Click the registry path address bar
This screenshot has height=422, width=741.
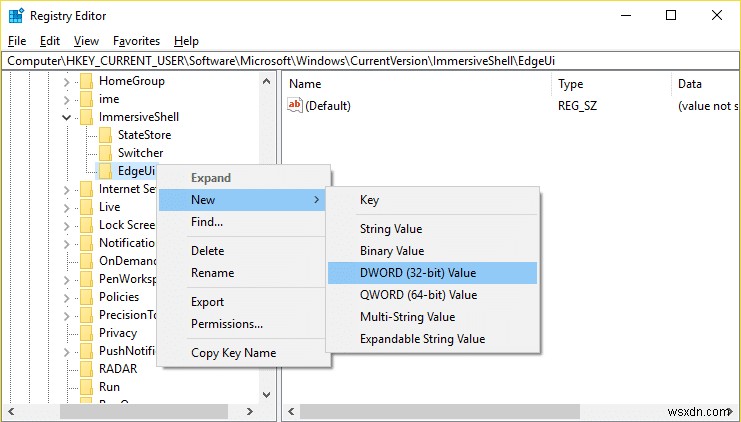click(x=370, y=61)
